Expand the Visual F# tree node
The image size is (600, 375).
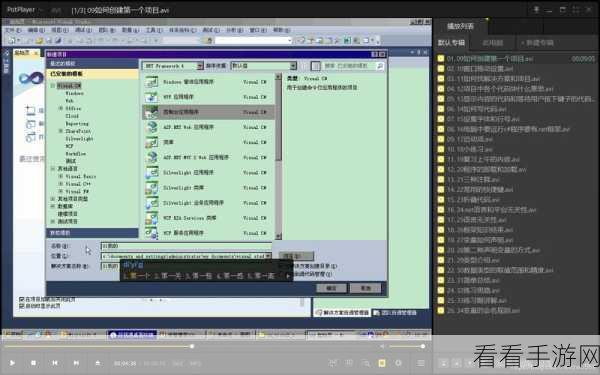click(60, 191)
